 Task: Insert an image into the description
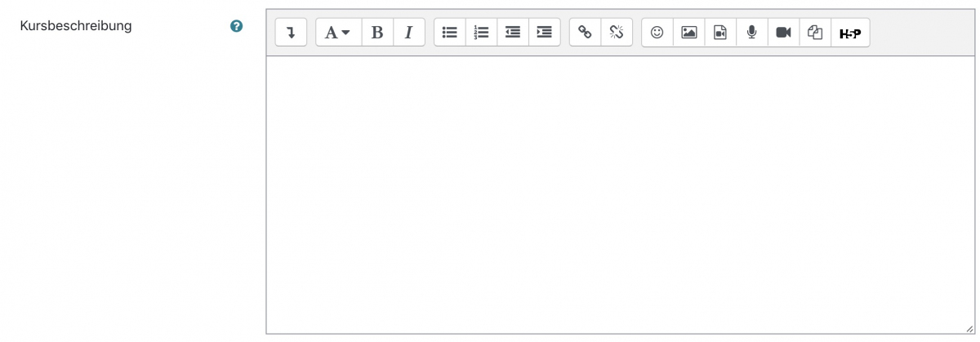[689, 33]
